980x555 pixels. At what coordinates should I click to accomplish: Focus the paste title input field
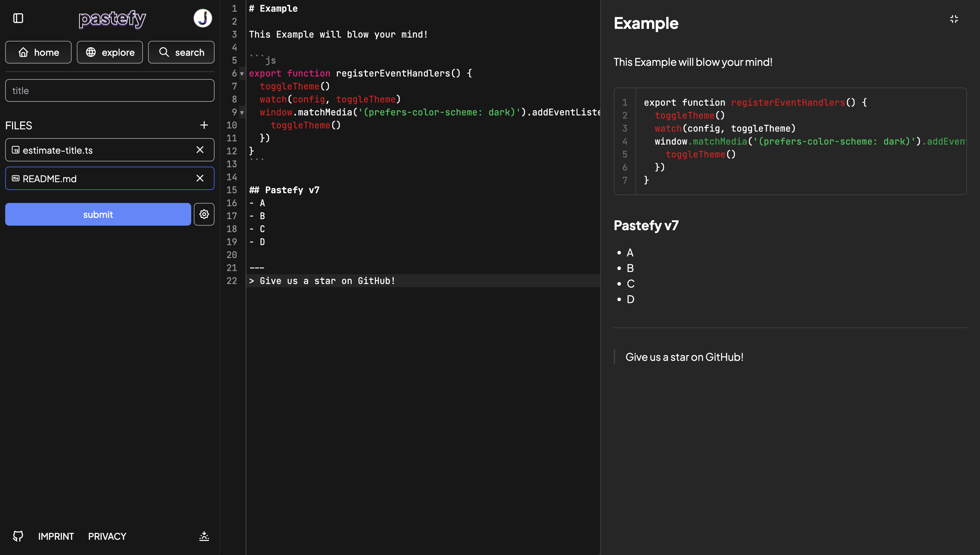click(110, 91)
